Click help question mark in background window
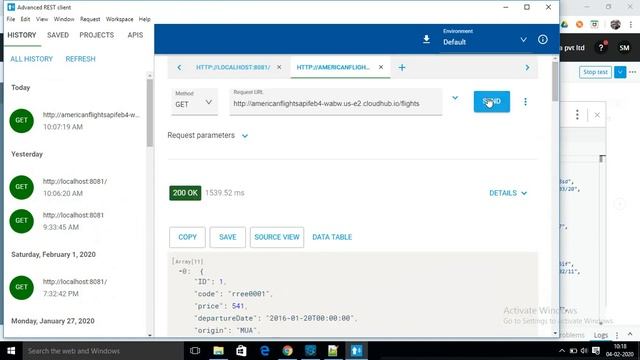The image size is (640, 360). point(601,48)
